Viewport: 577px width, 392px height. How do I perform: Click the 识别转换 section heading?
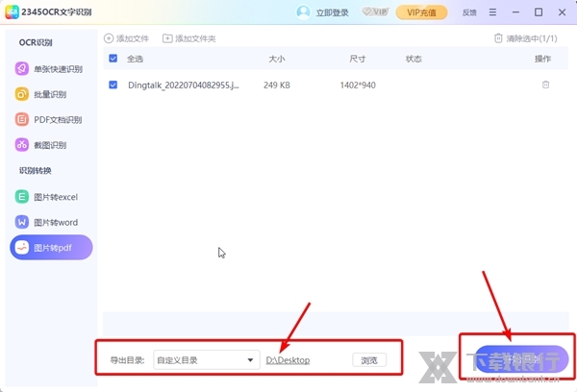pyautogui.click(x=36, y=171)
